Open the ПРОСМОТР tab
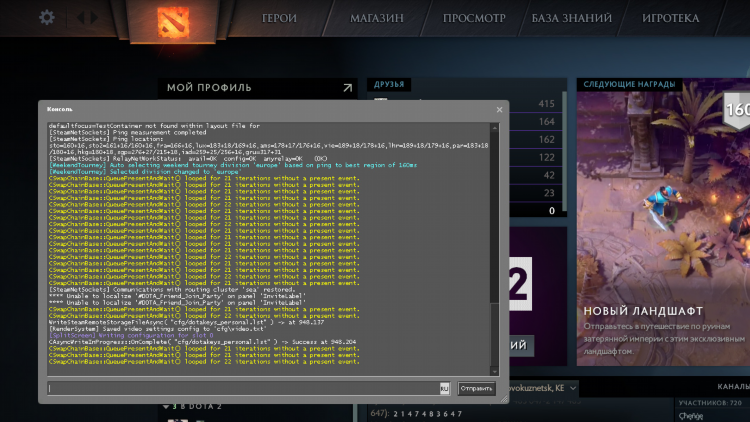750x422 pixels. click(x=474, y=18)
